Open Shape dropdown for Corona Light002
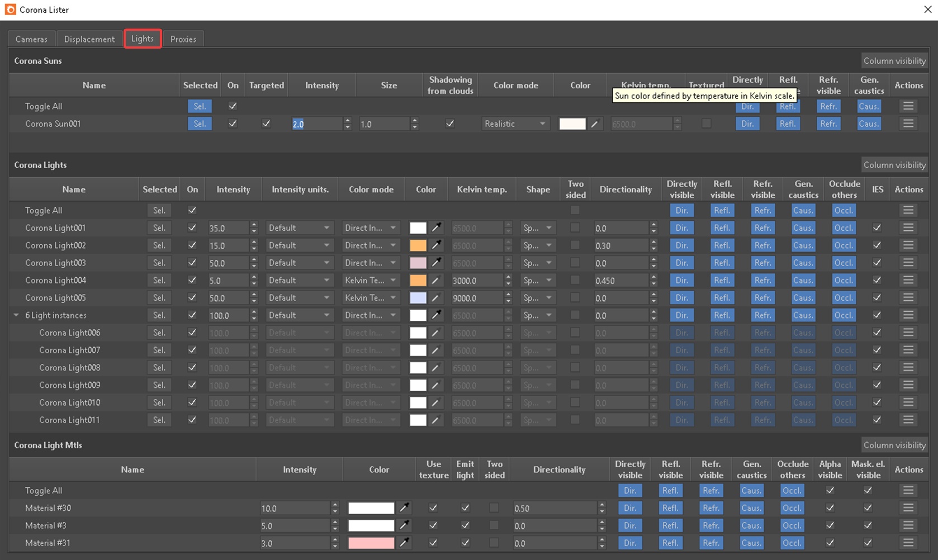The height and width of the screenshot is (560, 938). click(538, 245)
